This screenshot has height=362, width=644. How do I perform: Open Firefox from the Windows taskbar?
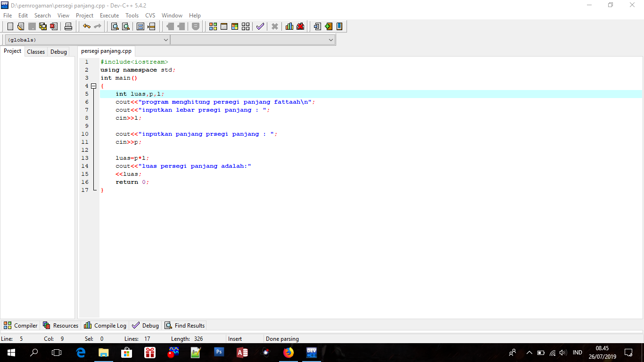pyautogui.click(x=289, y=352)
